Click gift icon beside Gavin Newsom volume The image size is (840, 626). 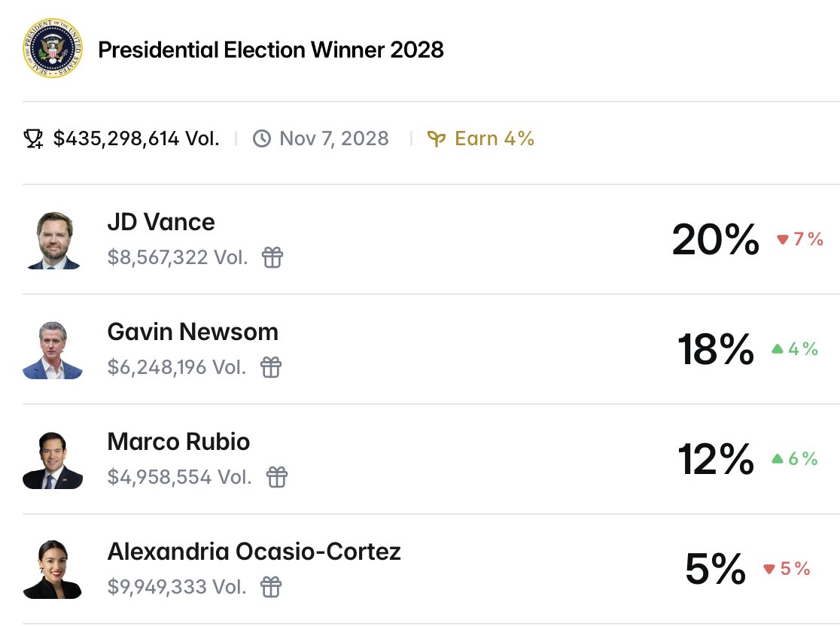271,367
